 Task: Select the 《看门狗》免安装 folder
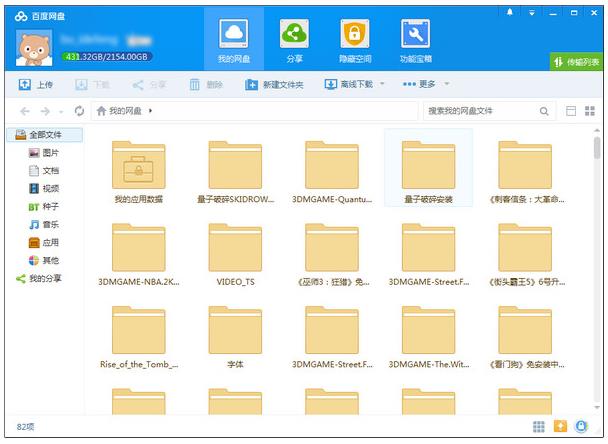tap(525, 337)
